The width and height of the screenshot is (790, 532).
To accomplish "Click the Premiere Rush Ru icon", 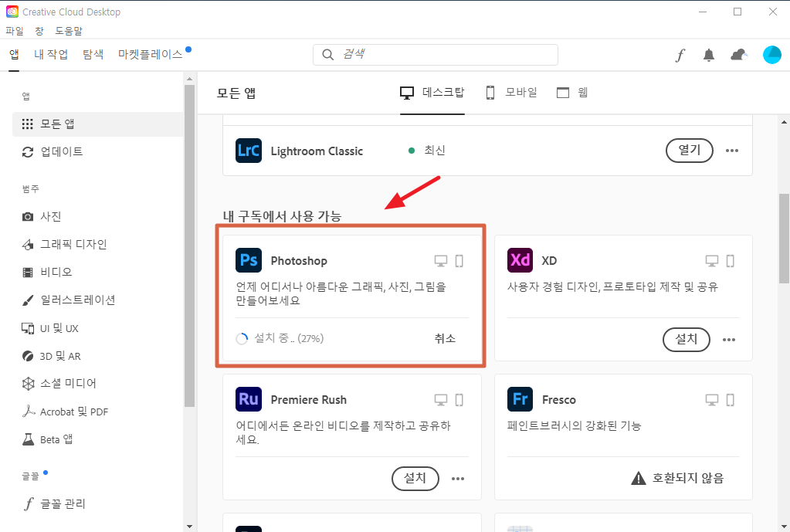I will point(249,399).
